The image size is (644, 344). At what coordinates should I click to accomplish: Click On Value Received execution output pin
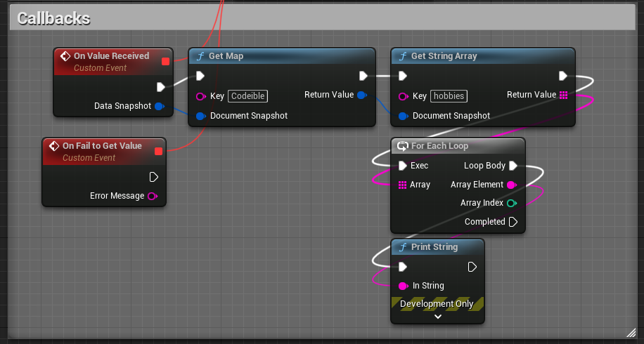161,87
